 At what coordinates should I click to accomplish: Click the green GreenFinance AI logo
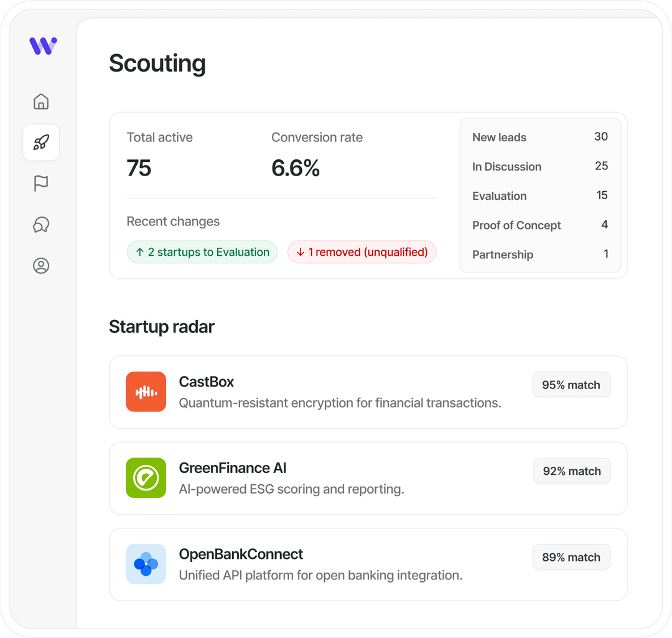point(146,478)
